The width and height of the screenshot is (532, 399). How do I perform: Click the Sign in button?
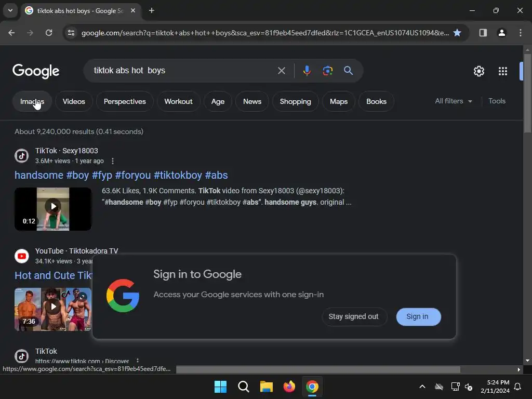418,316
